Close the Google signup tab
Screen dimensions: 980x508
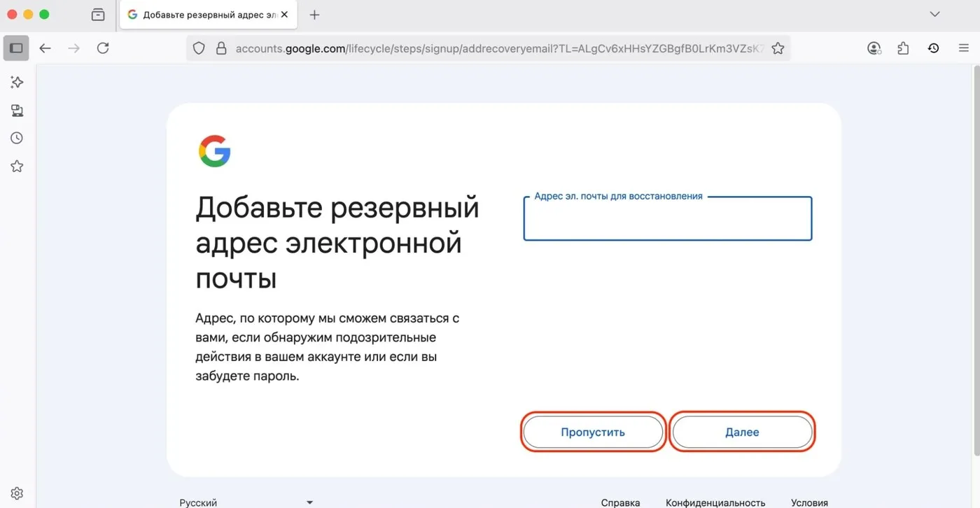(x=284, y=15)
